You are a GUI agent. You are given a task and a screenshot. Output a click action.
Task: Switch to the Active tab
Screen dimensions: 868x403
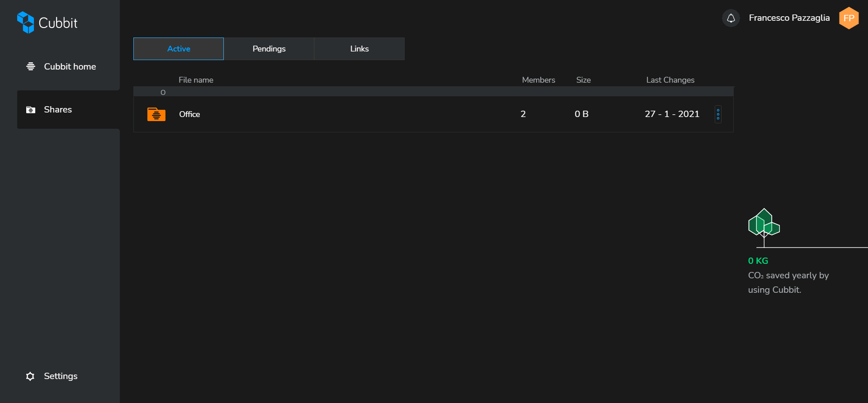pos(179,49)
